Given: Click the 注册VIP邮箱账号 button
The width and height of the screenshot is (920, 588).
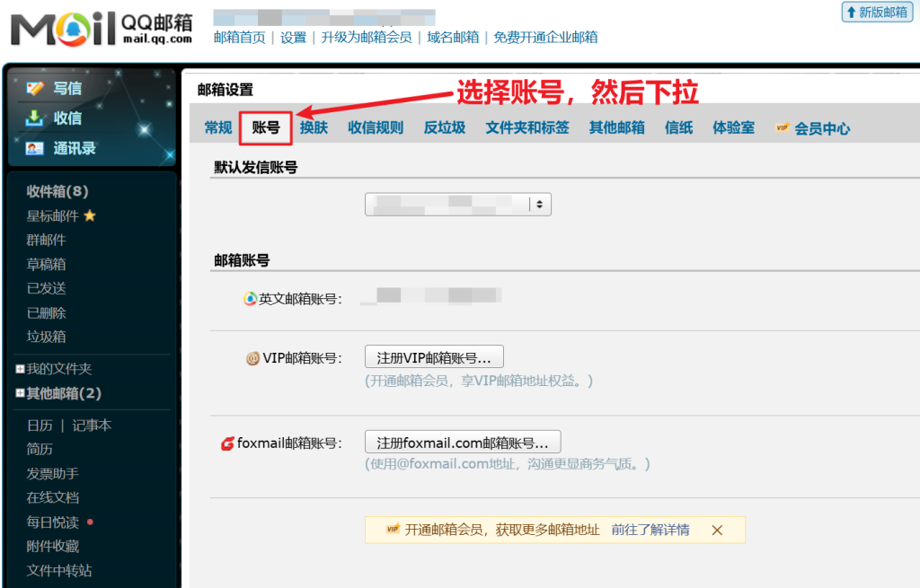Looking at the screenshot, I should pos(434,357).
